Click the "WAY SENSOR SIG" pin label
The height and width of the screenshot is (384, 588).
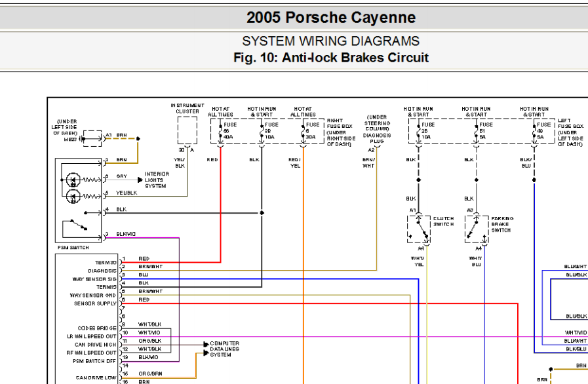click(x=94, y=279)
